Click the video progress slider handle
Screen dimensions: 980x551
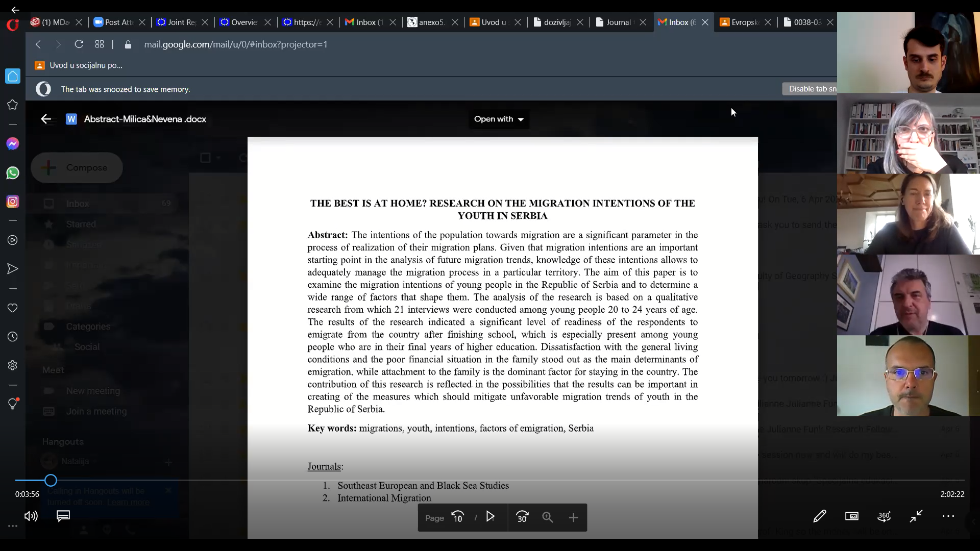click(51, 481)
